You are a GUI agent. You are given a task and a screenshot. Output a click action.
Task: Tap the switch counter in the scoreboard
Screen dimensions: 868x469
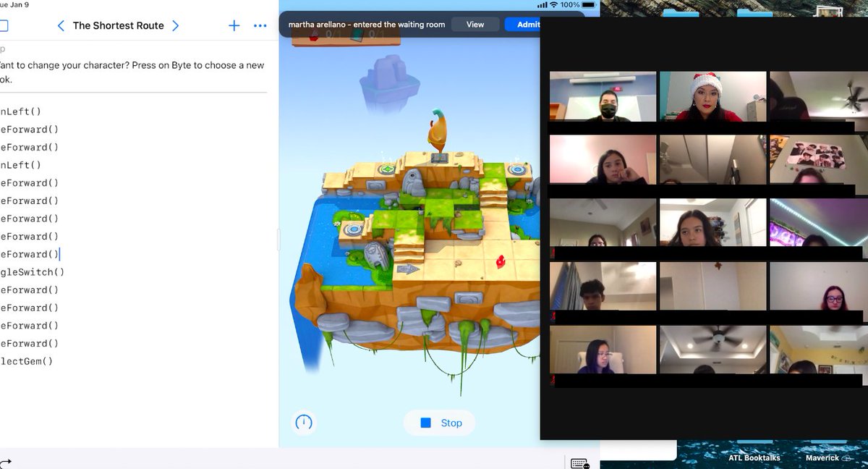367,34
